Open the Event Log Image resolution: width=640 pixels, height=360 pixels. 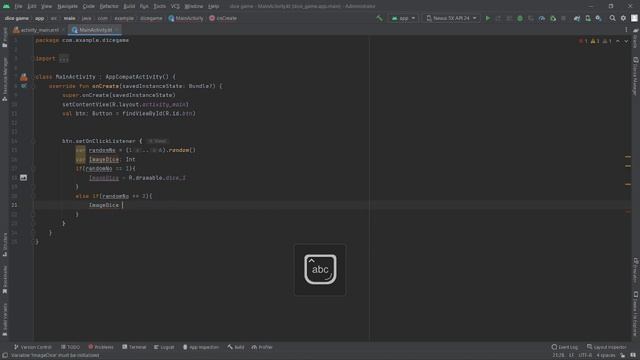tap(564, 347)
